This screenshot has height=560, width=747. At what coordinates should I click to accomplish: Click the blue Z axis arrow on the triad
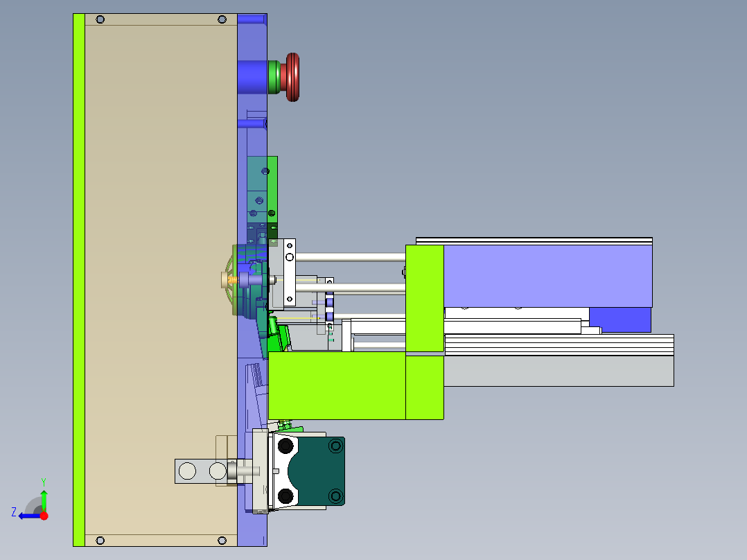[29, 516]
